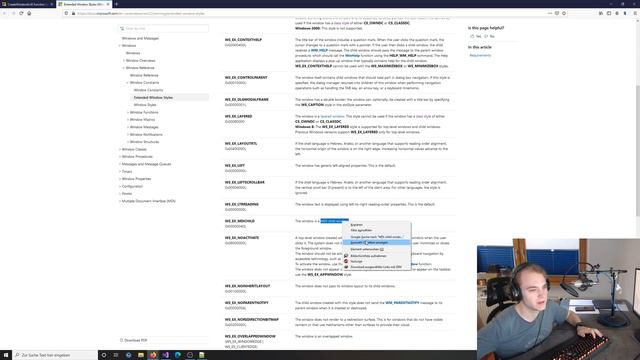This screenshot has height=360, width=640.
Task: Open Cortana circle on taskbar
Action: click(104, 355)
